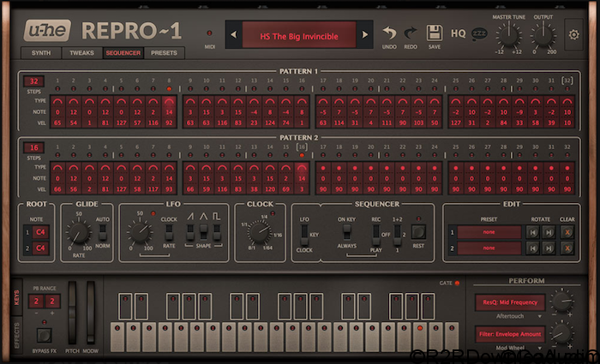Open the HS The Big Invincible preset display
Screen dimensions: 600x364
[299, 36]
